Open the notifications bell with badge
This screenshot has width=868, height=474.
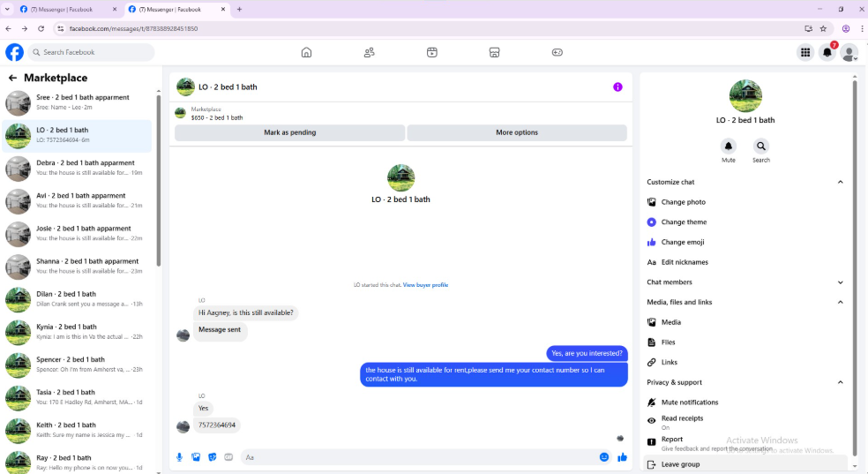click(x=827, y=52)
